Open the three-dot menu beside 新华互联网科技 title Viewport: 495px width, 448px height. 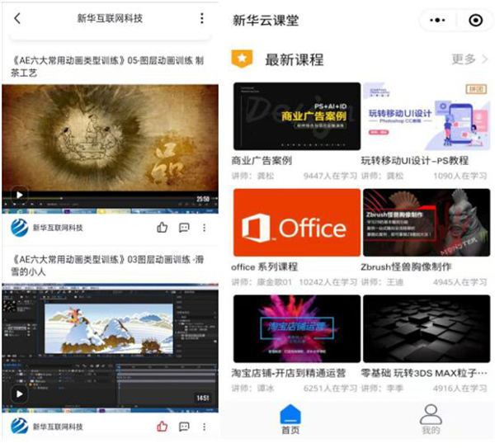202,18
